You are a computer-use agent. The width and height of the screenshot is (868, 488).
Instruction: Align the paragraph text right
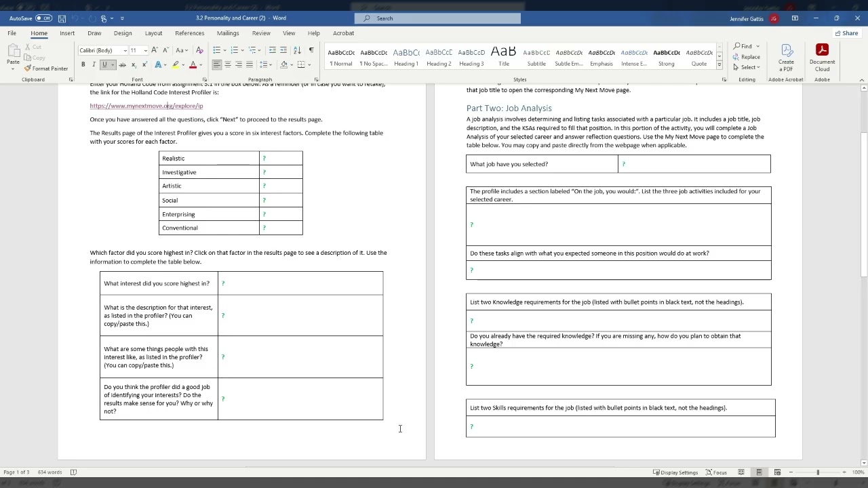click(x=239, y=65)
